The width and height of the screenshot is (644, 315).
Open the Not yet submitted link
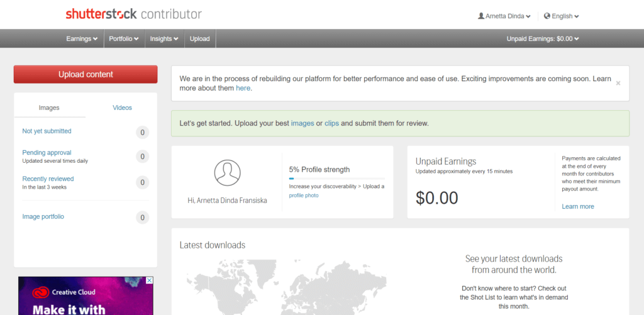(47, 131)
